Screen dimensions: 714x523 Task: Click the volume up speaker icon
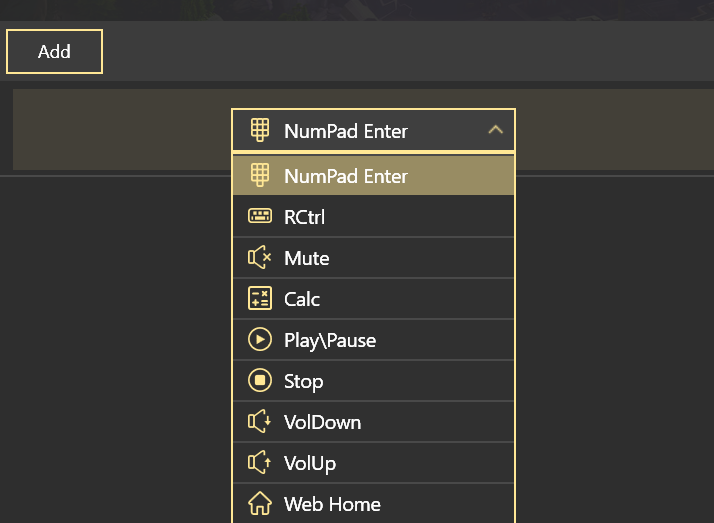pyautogui.click(x=259, y=463)
